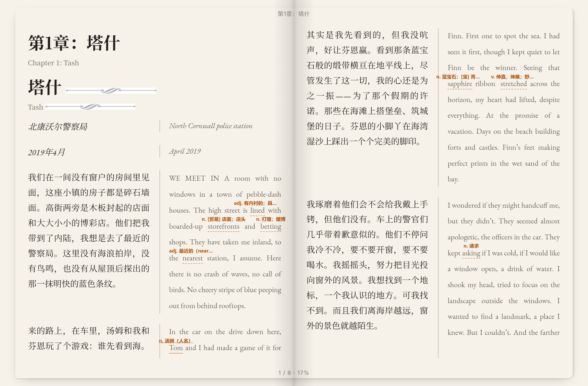The height and width of the screenshot is (386, 588).
Task: Click the paragraph starting 'I wondered if they'
Action: (x=503, y=269)
